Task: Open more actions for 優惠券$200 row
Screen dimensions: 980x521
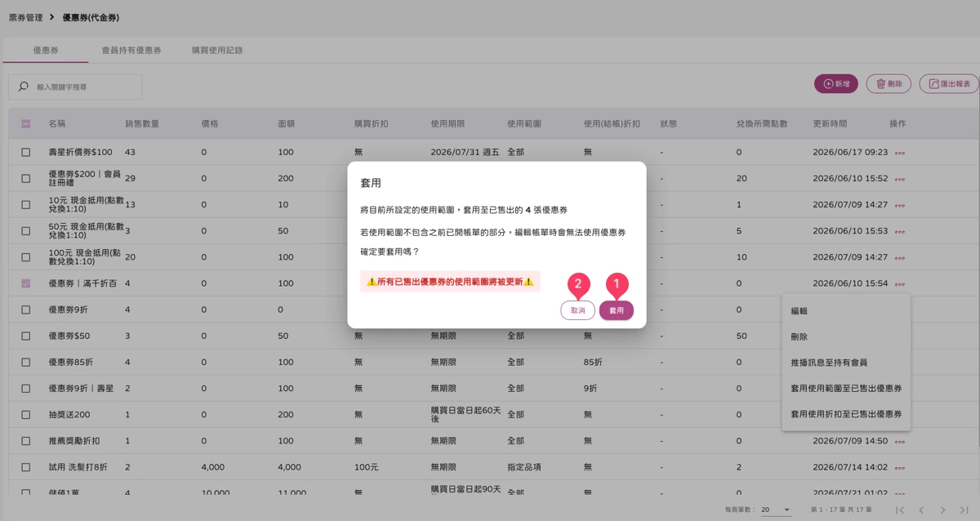Action: (900, 179)
